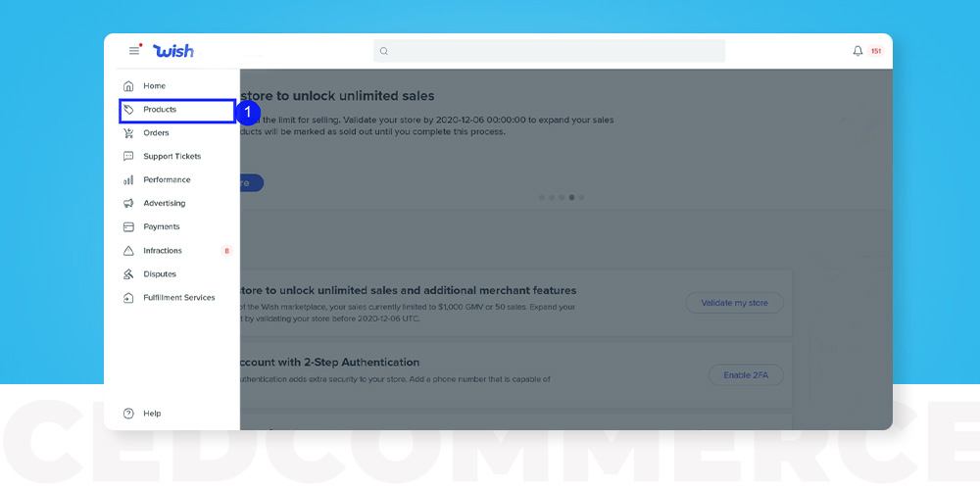Click the Home house icon
Image resolution: width=980 pixels, height=490 pixels.
coord(128,85)
